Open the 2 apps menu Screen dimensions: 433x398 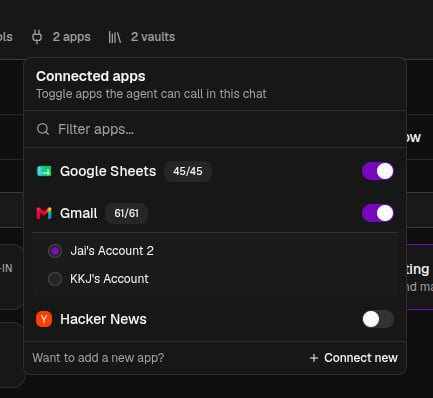[61, 37]
